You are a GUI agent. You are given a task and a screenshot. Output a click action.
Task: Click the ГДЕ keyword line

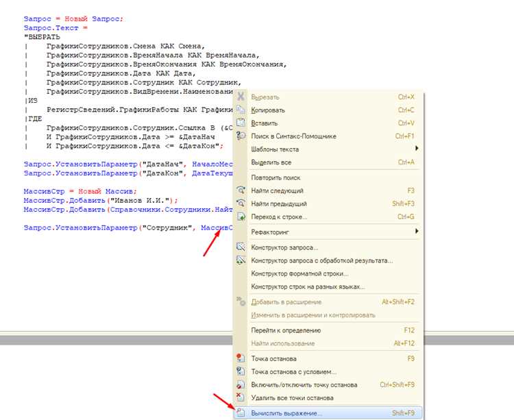point(34,119)
